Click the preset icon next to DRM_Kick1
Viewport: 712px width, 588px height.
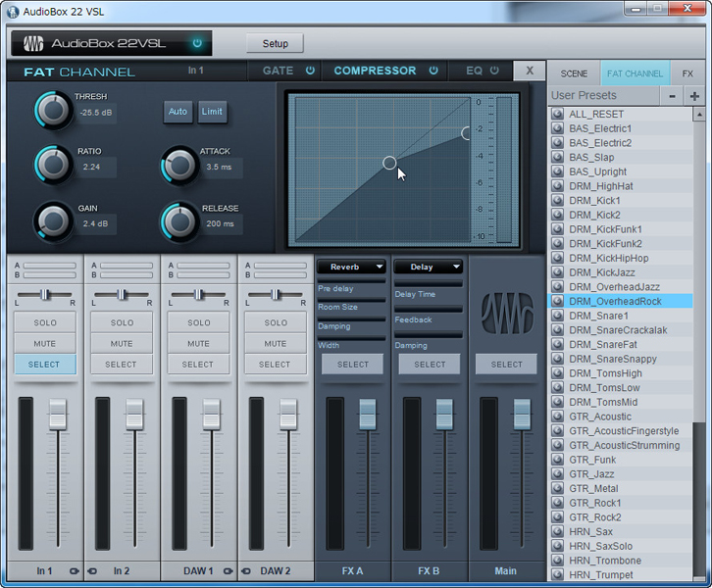click(557, 200)
